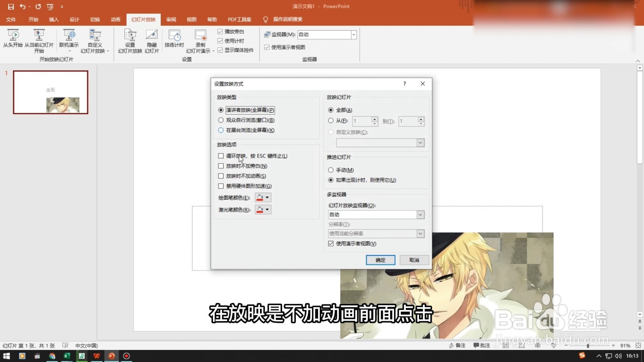Viewport: 644px width, 362px height.
Task: Open the Chrome taskbar icon
Action: click(x=52, y=356)
